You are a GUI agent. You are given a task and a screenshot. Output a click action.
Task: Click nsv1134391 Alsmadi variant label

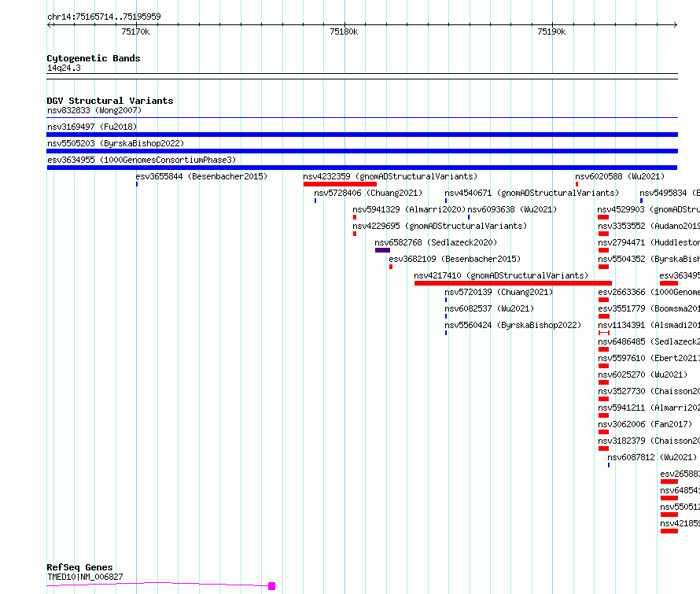[x=649, y=325]
